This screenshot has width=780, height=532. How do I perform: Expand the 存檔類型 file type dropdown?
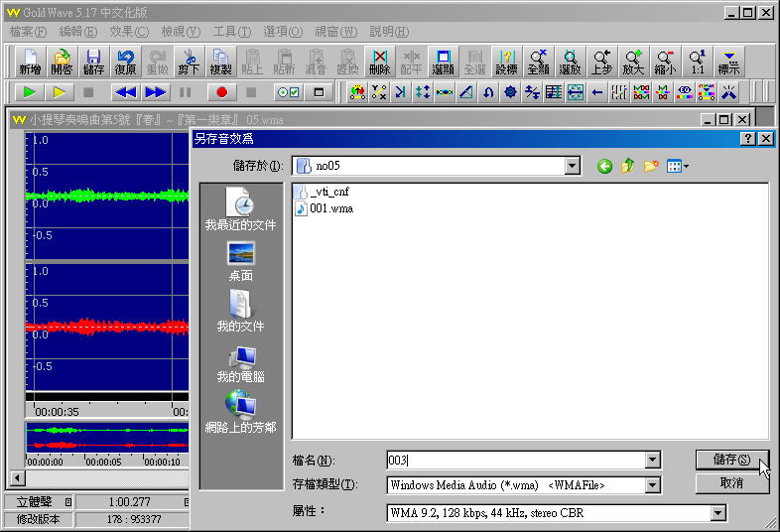652,485
